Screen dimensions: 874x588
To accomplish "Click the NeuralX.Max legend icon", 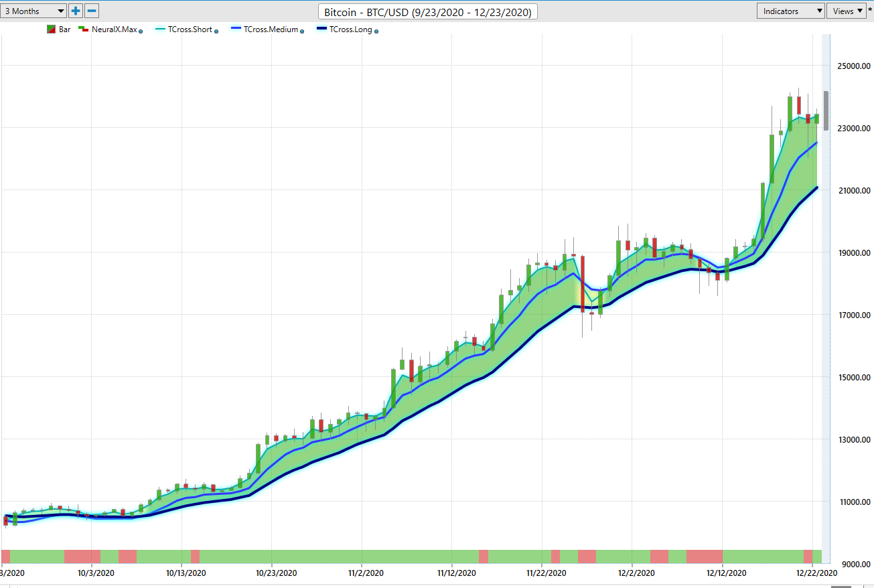I will coord(84,29).
